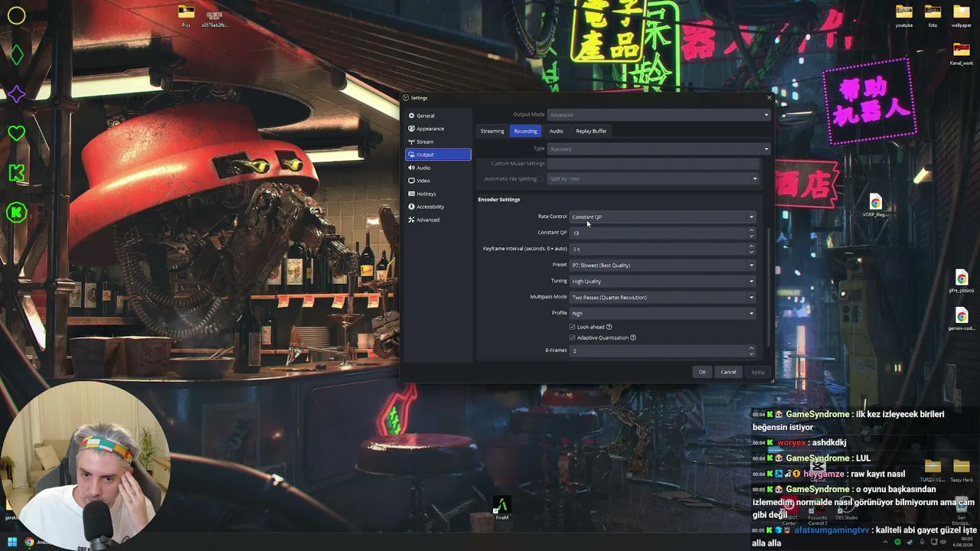The height and width of the screenshot is (551, 980).
Task: Open Accessibility settings in the sidebar
Action: click(438, 207)
